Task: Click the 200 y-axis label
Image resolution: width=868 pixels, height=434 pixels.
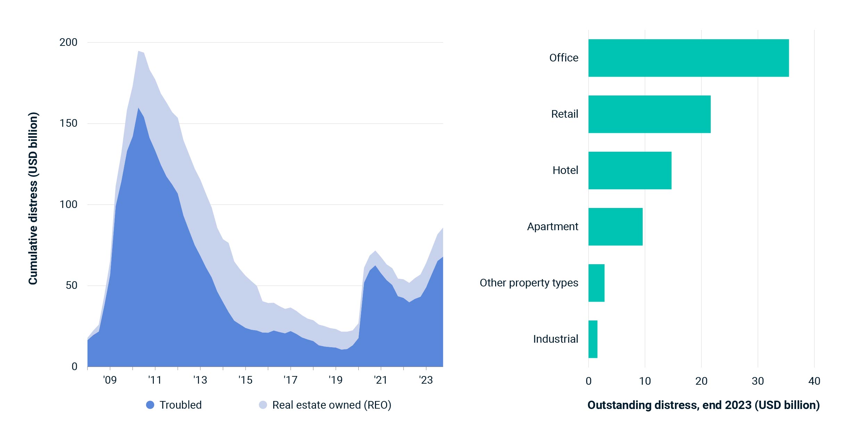Action: (x=68, y=42)
